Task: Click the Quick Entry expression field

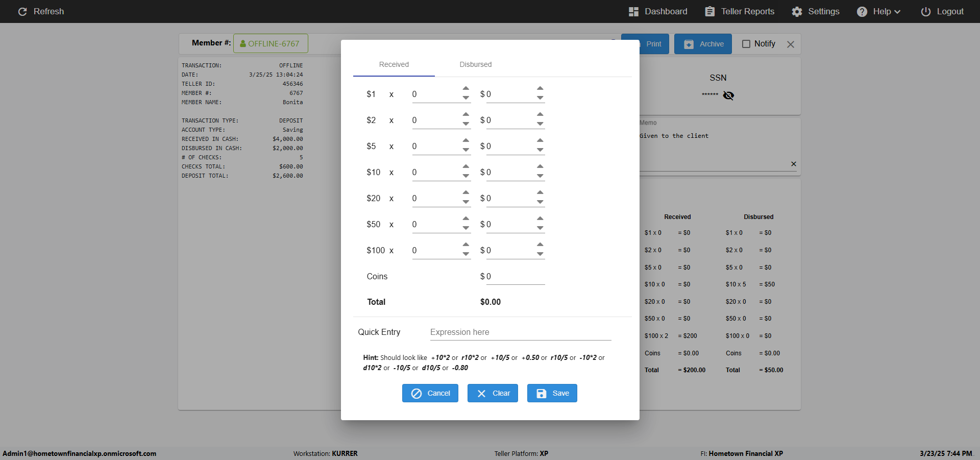Action: (521, 332)
